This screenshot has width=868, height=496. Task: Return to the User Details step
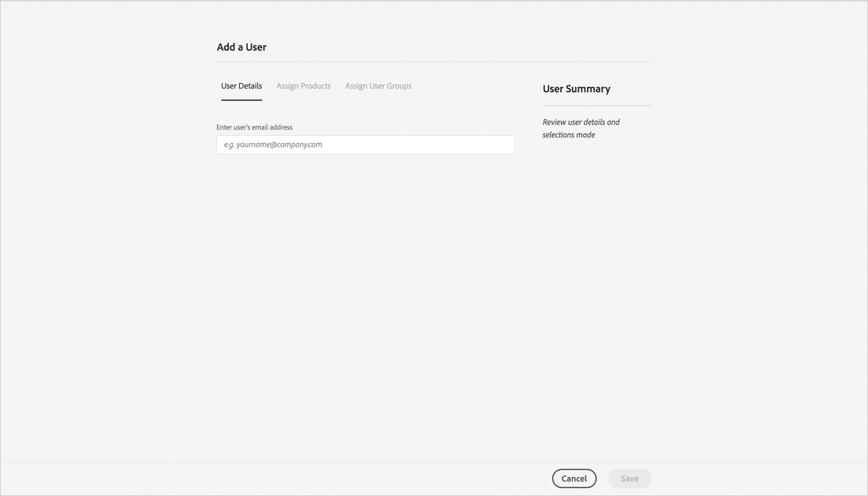coord(241,86)
